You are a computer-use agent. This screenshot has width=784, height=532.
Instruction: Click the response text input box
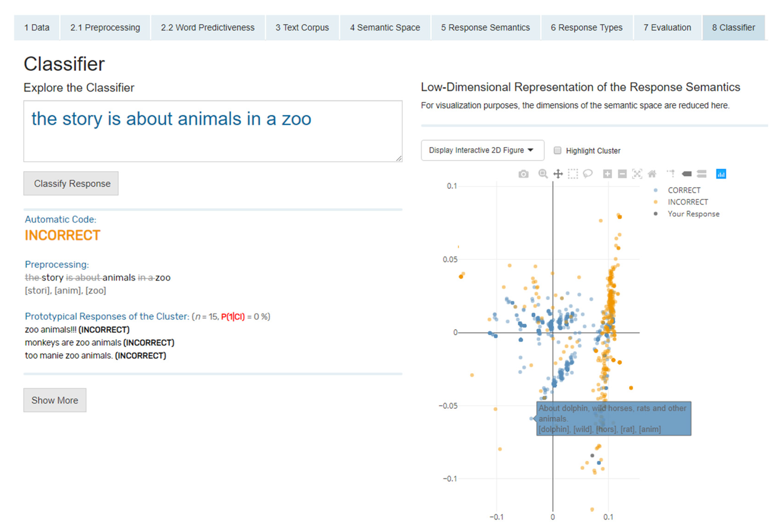[213, 132]
